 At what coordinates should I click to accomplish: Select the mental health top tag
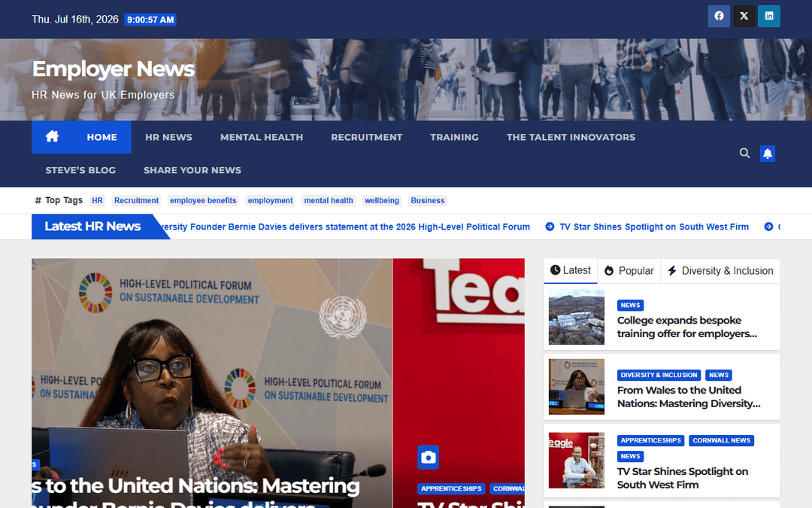[329, 201]
